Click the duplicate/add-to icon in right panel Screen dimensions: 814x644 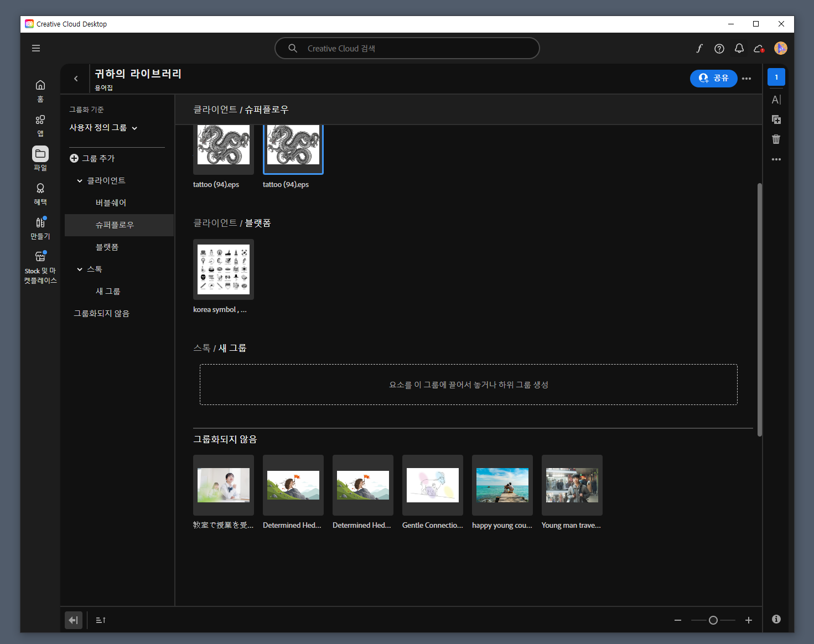tap(776, 120)
